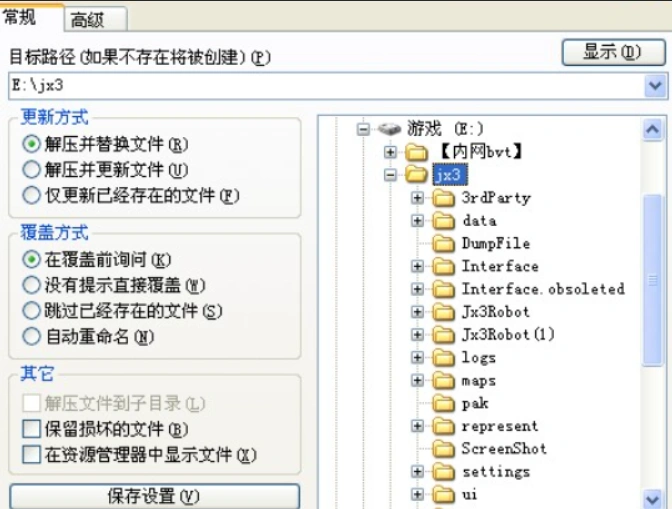
Task: Collapse the jx3 folder tree node
Action: (392, 175)
